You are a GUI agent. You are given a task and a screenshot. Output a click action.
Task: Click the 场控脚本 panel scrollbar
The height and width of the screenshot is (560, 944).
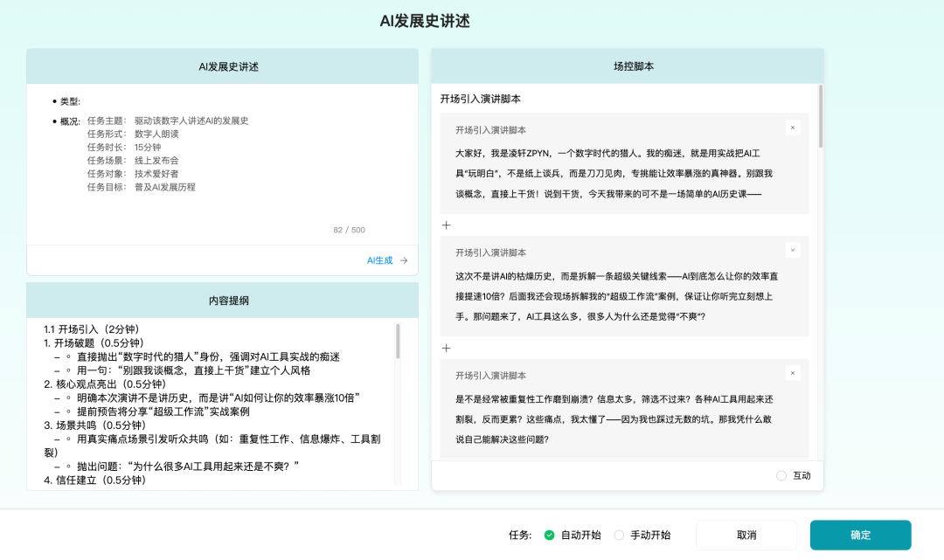(820, 118)
